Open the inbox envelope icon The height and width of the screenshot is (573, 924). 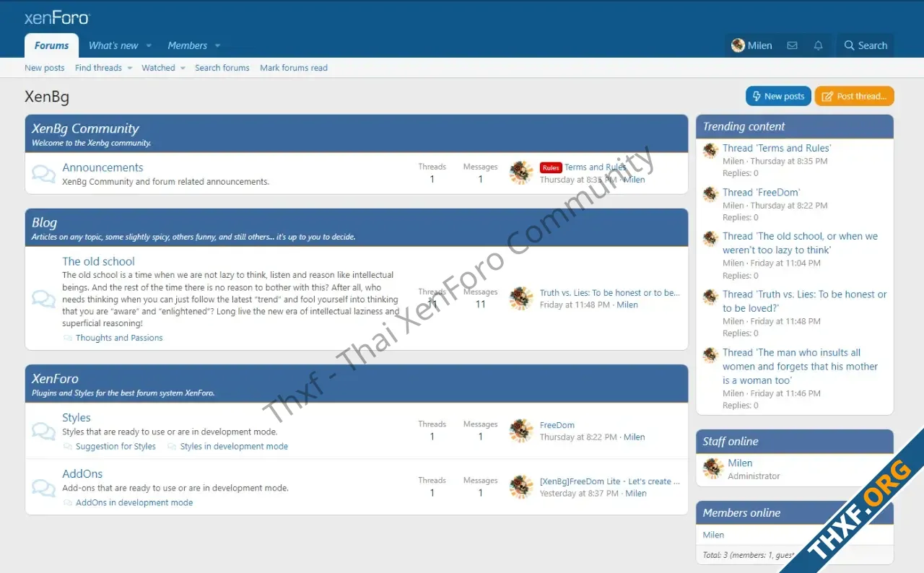792,45
